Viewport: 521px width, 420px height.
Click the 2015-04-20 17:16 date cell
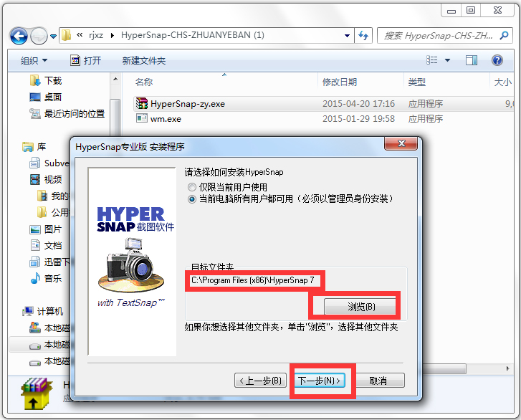[358, 104]
